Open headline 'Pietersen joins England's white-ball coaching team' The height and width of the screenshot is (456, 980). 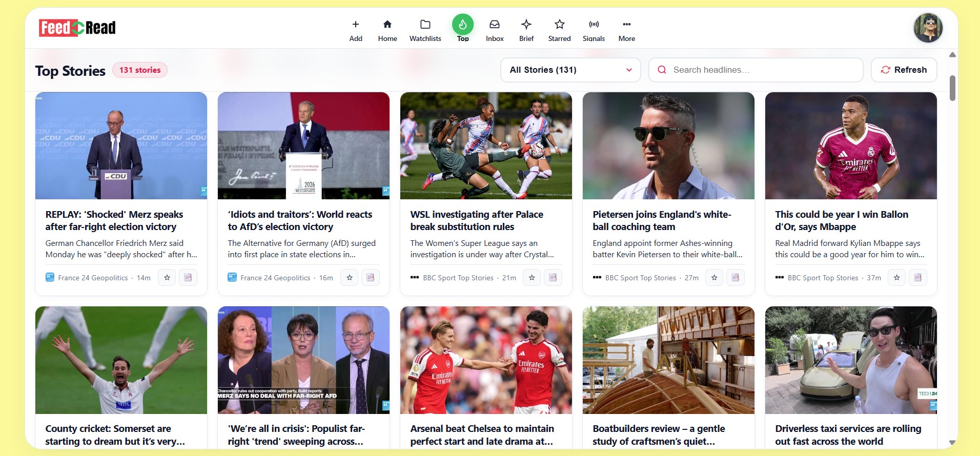pos(662,220)
